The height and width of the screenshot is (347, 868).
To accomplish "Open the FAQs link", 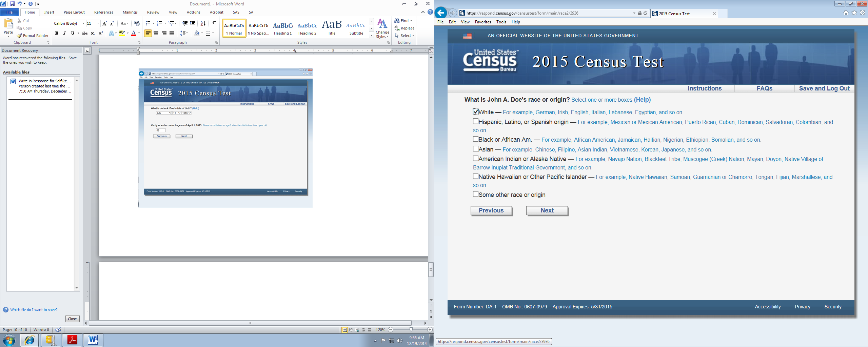I will [x=765, y=88].
